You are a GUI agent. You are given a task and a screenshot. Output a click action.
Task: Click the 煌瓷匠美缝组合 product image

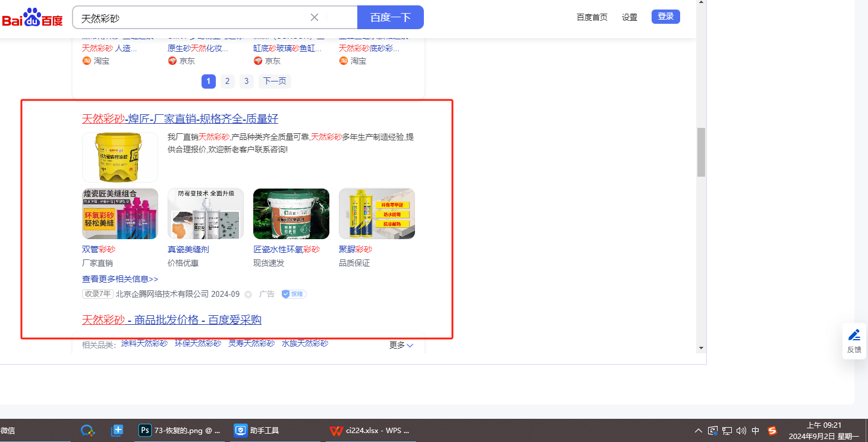click(x=120, y=214)
